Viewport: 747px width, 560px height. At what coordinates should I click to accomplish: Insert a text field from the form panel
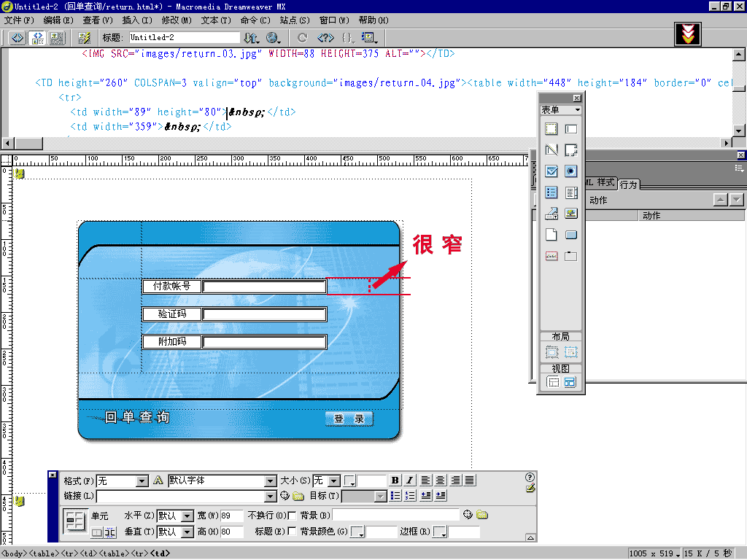pos(571,130)
